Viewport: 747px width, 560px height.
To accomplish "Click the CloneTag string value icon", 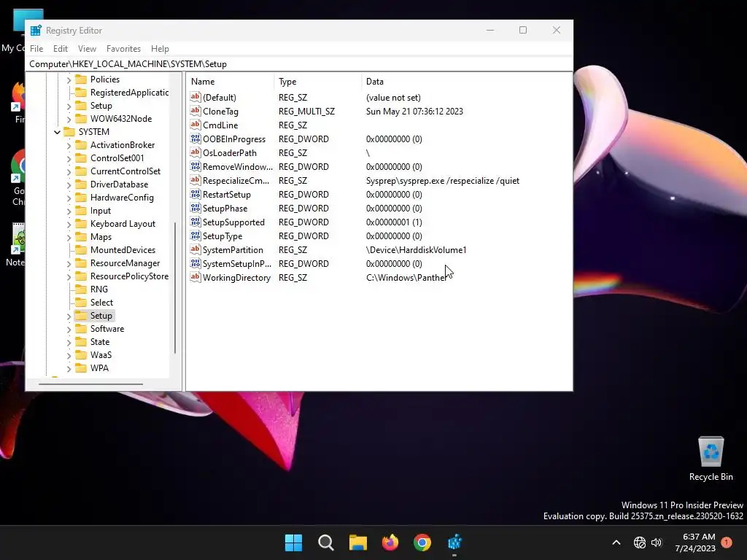I will [196, 111].
